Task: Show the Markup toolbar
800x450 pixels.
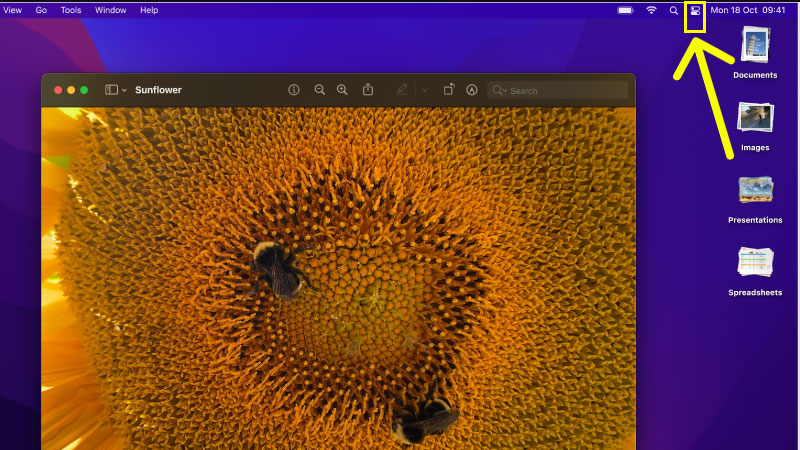Action: 472,90
